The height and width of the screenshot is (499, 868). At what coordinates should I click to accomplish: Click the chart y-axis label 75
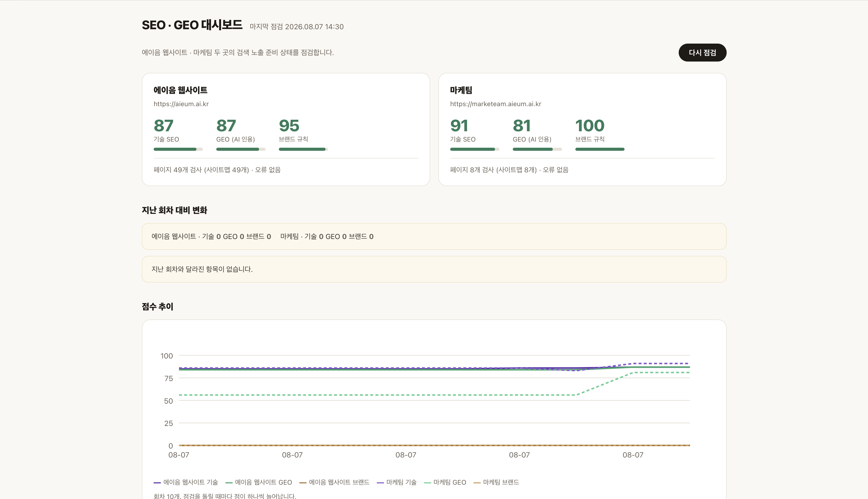(168, 378)
